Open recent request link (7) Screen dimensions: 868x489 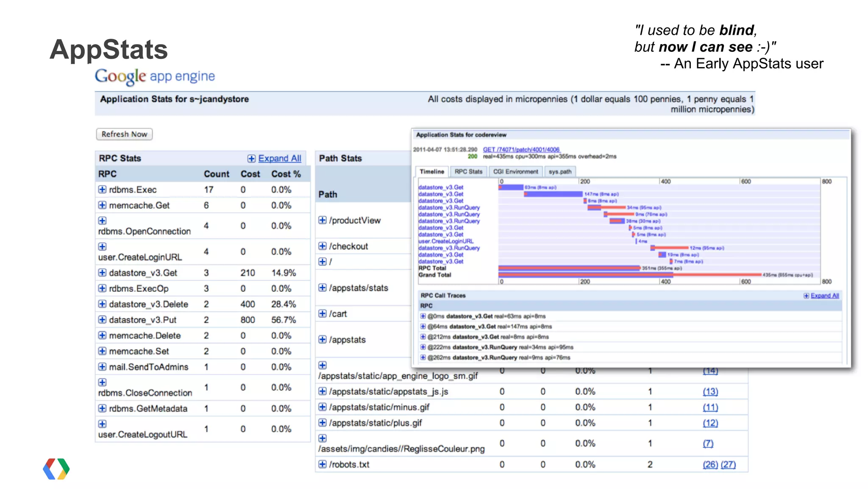pyautogui.click(x=708, y=443)
